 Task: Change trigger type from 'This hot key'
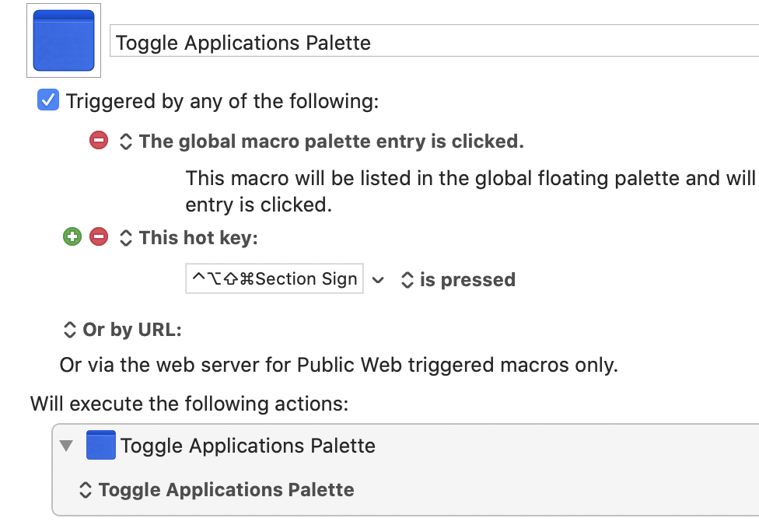tap(126, 237)
